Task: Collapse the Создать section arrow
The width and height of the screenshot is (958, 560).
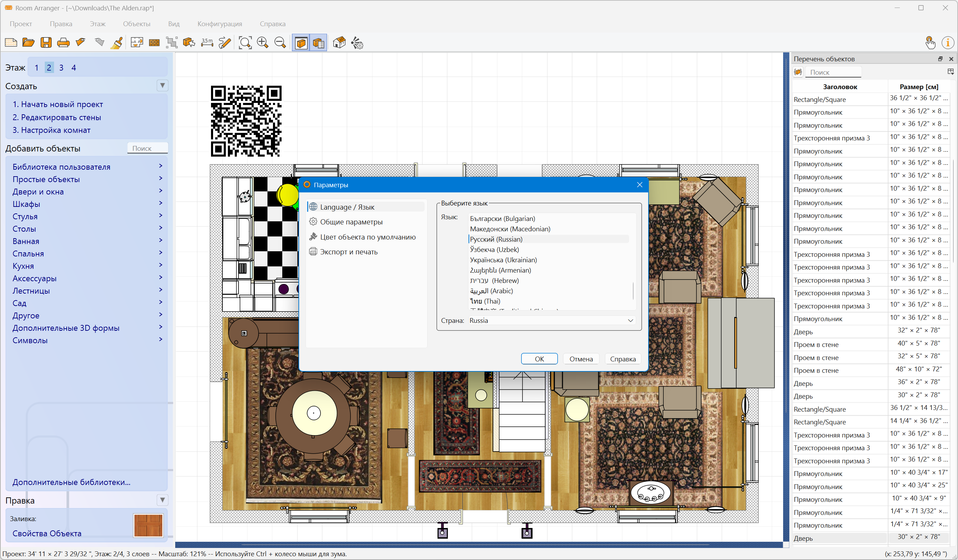Action: tap(162, 86)
